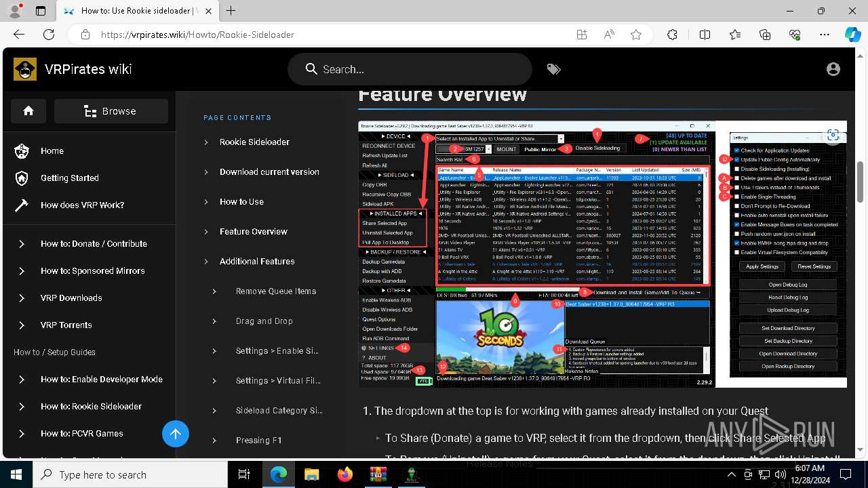
Task: Launch Firefox from taskbar
Action: pyautogui.click(x=345, y=474)
